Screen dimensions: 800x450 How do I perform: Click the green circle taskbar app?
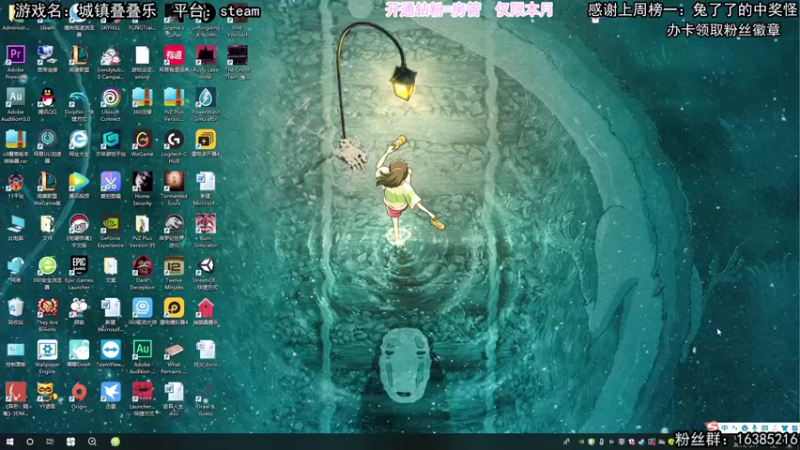[x=115, y=441]
